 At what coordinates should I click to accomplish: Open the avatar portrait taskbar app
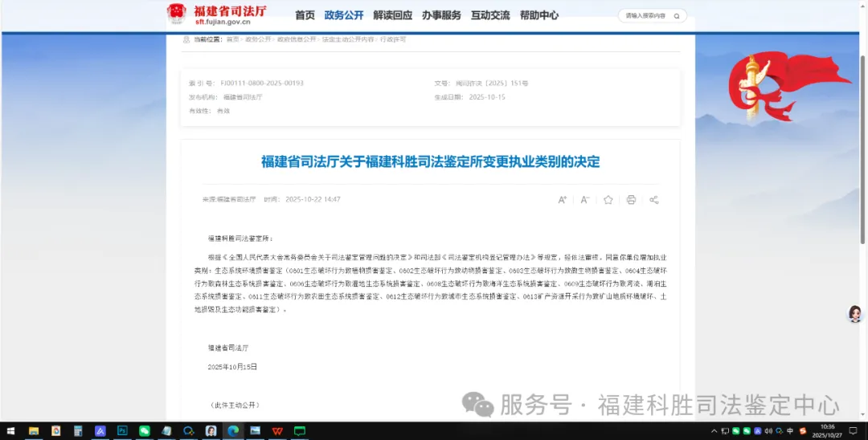pos(211,430)
